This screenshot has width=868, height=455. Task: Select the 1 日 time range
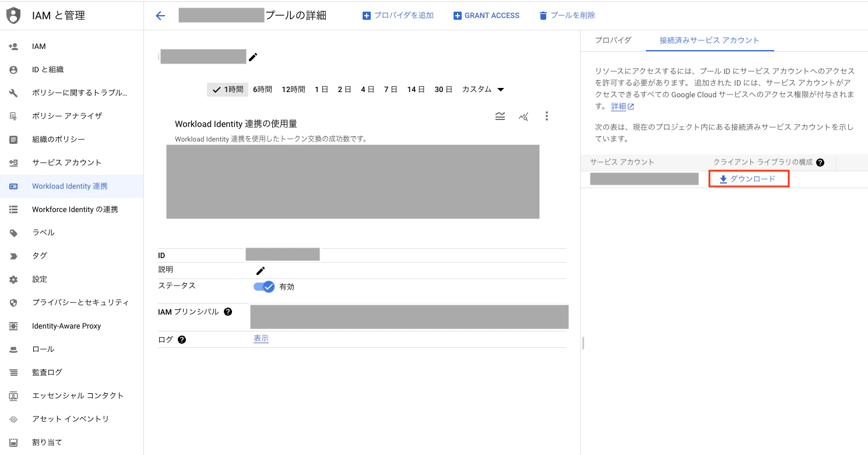(x=321, y=89)
